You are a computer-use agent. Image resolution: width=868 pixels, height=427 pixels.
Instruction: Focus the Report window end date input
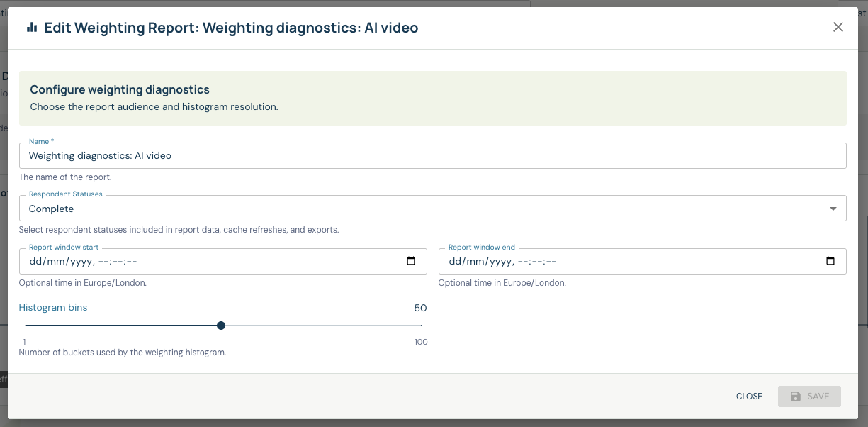pyautogui.click(x=643, y=261)
